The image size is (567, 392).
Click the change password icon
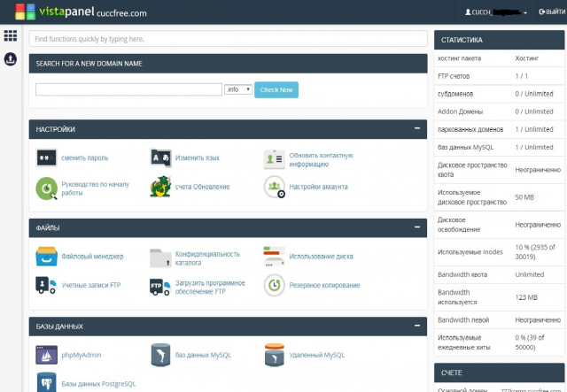[x=46, y=158]
